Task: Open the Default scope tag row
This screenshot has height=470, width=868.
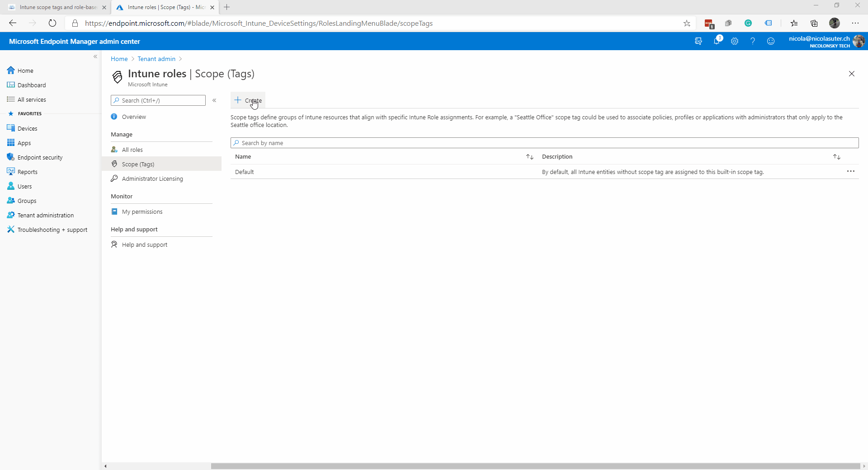Action: 544,172
